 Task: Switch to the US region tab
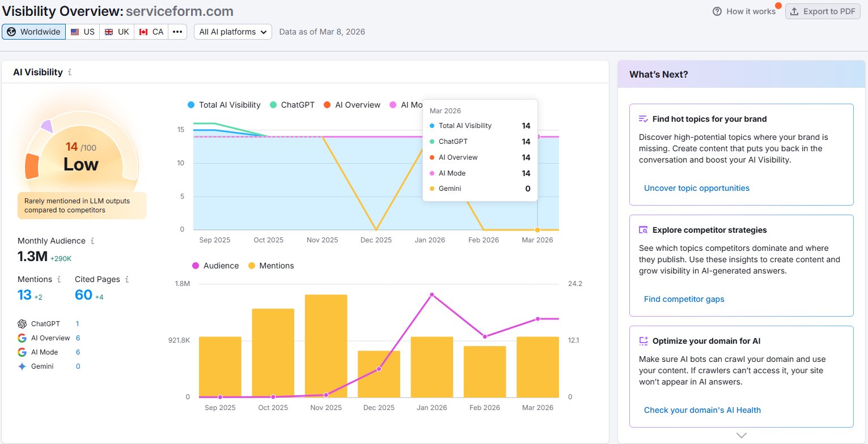pos(83,32)
